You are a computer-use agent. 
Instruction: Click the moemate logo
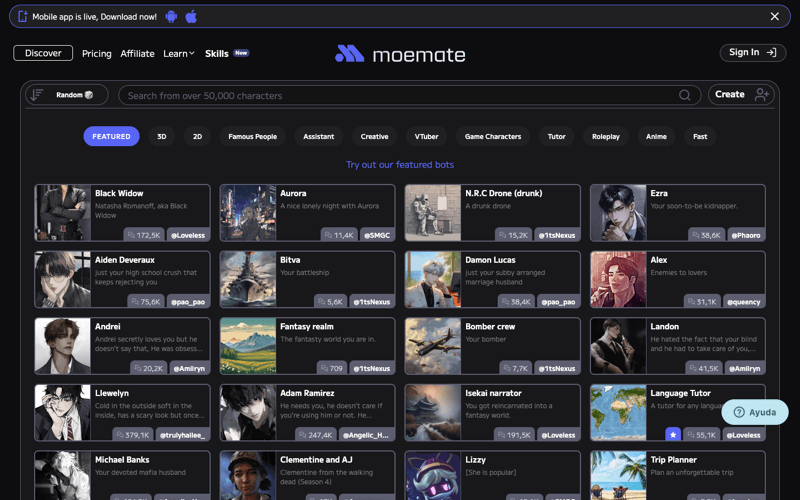click(399, 54)
